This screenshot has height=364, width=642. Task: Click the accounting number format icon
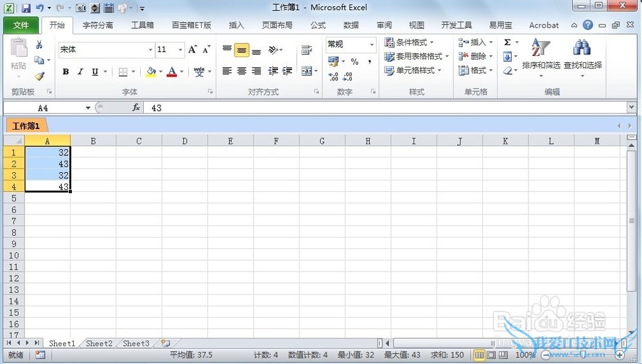333,62
